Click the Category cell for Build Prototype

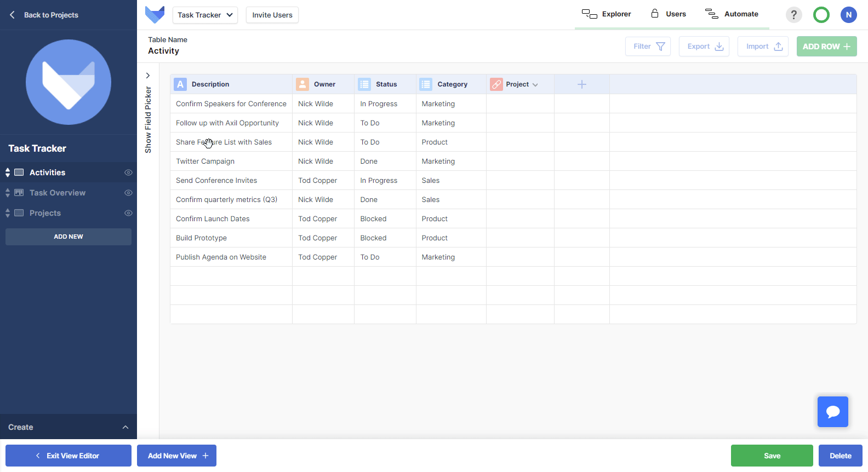click(x=451, y=238)
